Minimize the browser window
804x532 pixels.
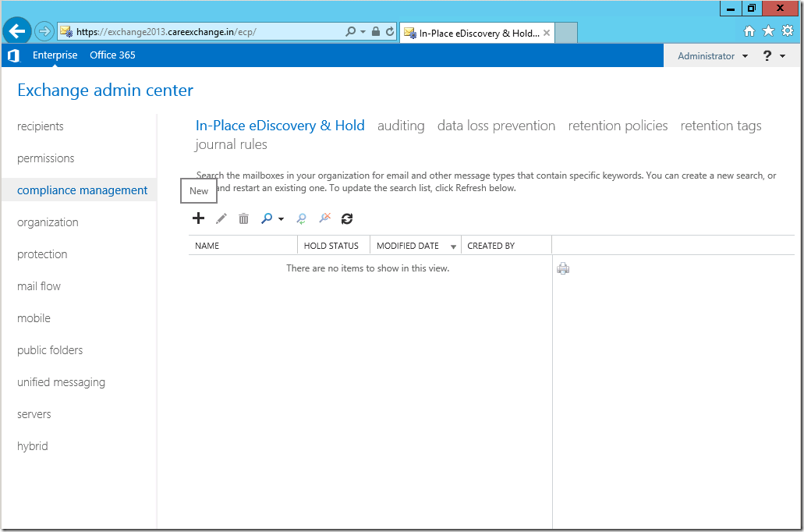click(731, 9)
